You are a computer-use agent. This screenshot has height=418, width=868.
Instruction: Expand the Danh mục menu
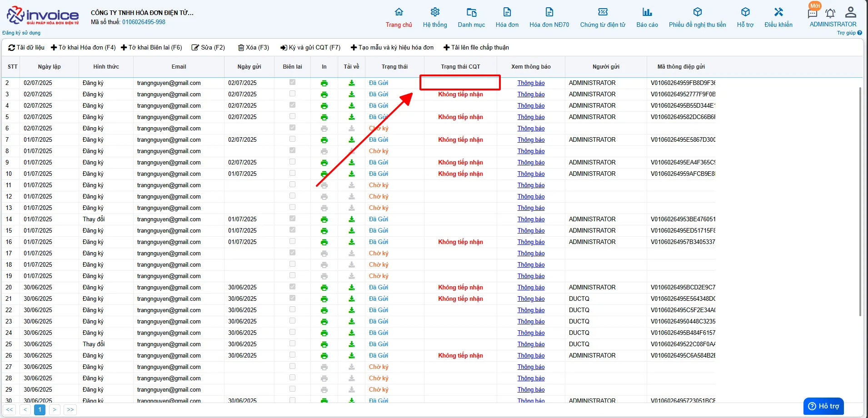(x=471, y=18)
